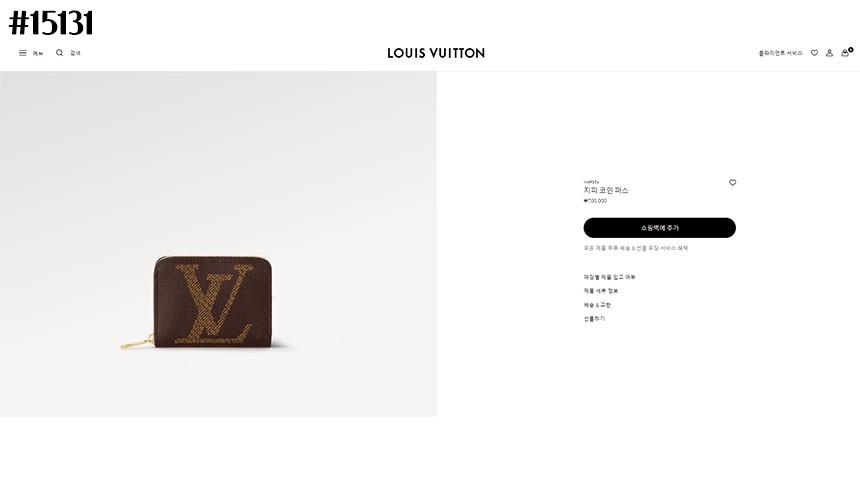860x484 pixels.
Task: Go home via Louis Vuitton logo
Action: (x=436, y=53)
